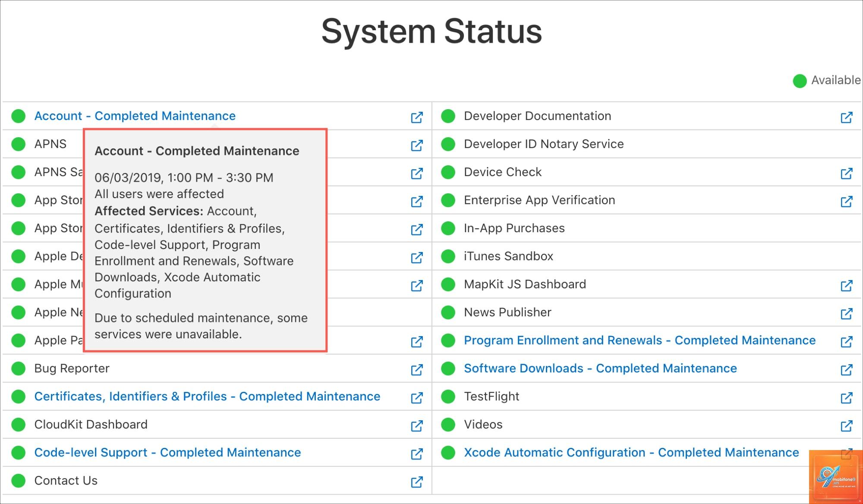Open the Code-level Support external link icon
This screenshot has height=504, width=863.
(417, 454)
